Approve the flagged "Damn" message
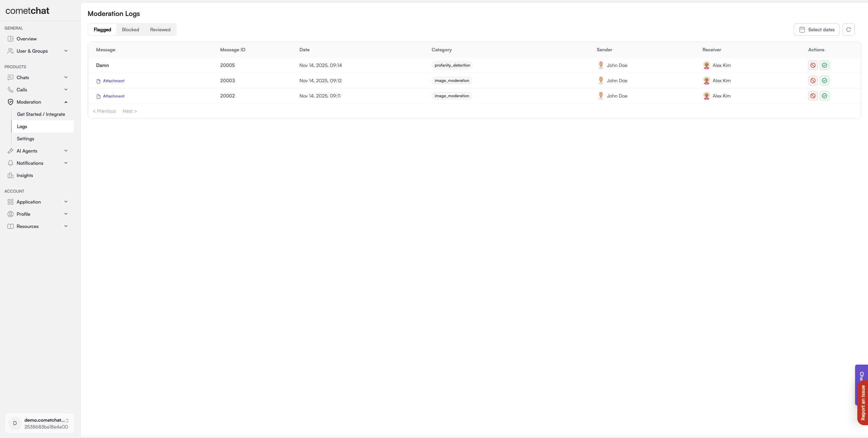 [x=824, y=65]
